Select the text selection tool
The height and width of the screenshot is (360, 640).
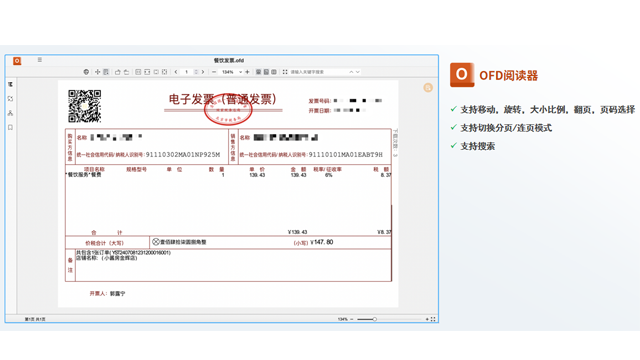click(x=106, y=72)
